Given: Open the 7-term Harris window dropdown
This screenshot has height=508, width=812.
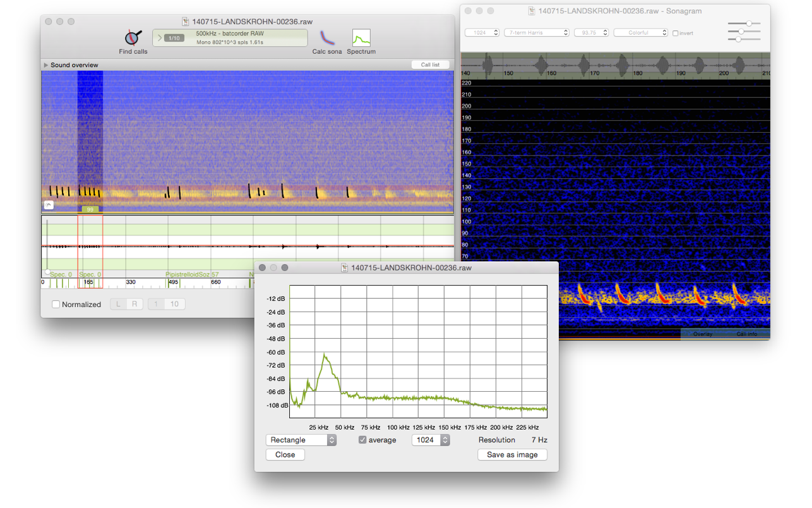Looking at the screenshot, I should pyautogui.click(x=536, y=32).
